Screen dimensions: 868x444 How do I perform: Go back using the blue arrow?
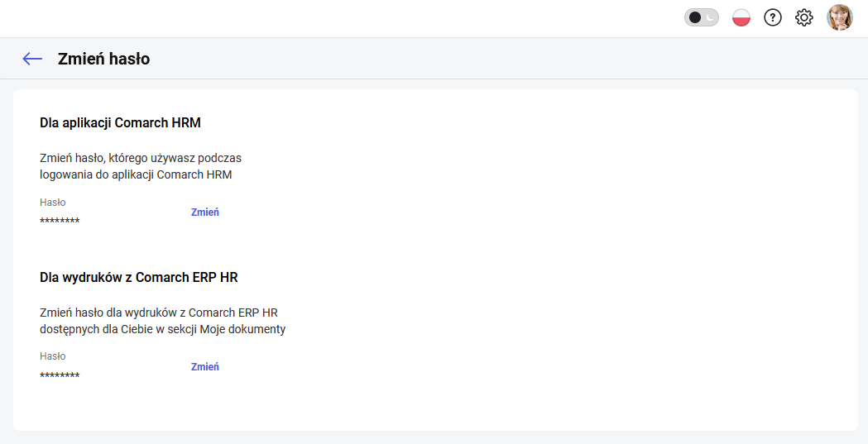[x=32, y=59]
